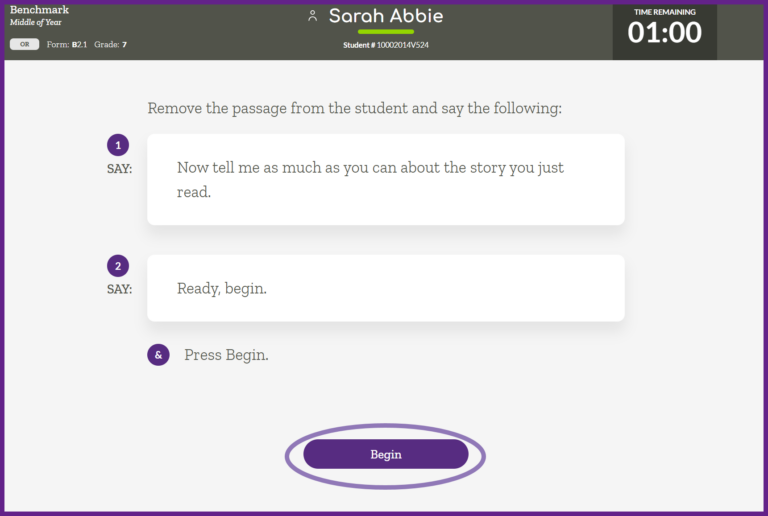Click the "Press Begin." instruction text

tap(226, 355)
